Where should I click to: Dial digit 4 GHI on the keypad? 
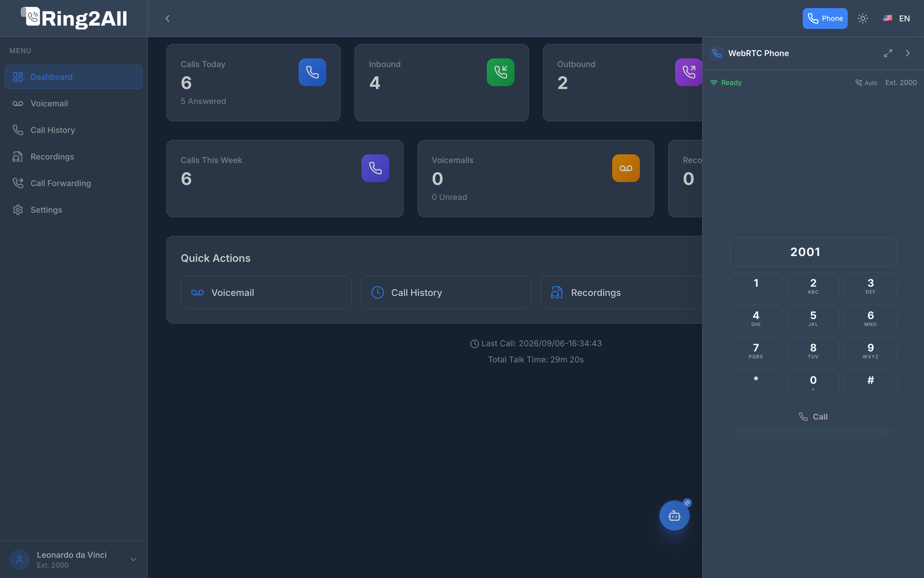(x=756, y=318)
